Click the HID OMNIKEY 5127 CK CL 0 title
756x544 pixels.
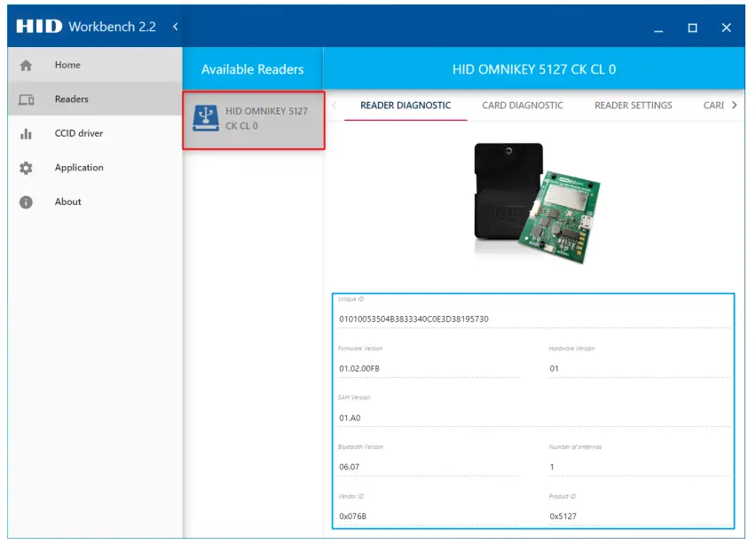pyautogui.click(x=534, y=69)
